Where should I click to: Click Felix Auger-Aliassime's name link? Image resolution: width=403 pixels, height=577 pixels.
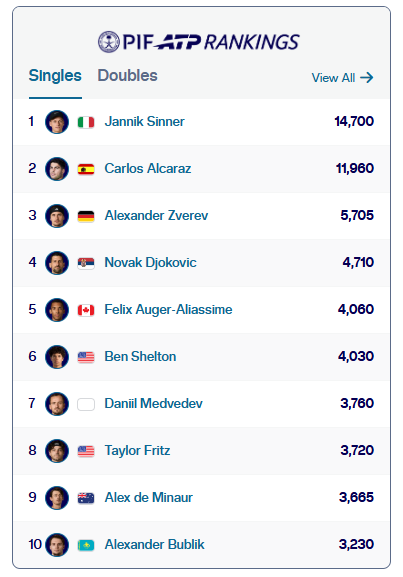(169, 309)
